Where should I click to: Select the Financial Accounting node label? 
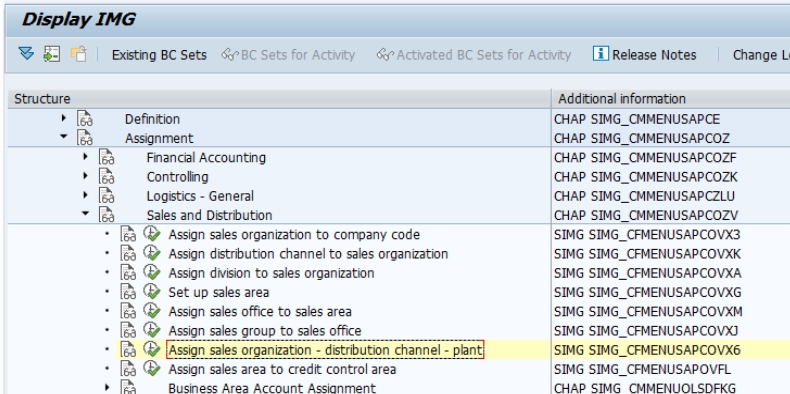206,158
